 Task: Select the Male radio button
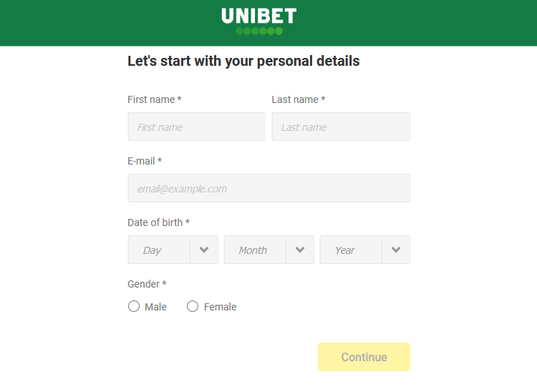134,306
